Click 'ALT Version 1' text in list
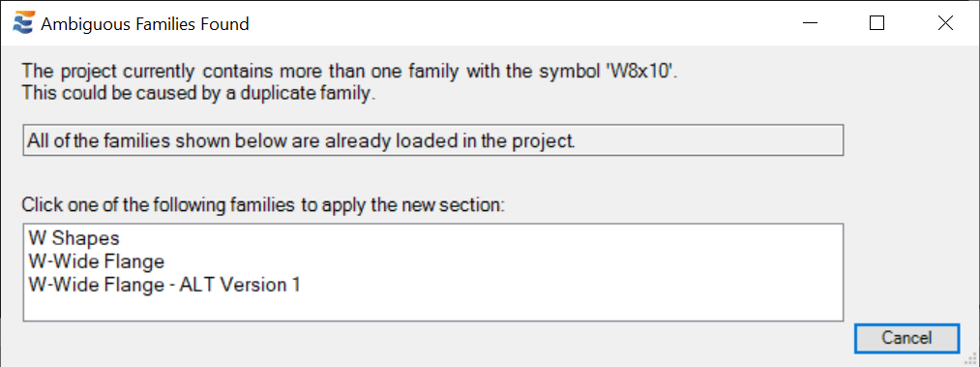Screen dimensions: 980x367 tap(240, 285)
